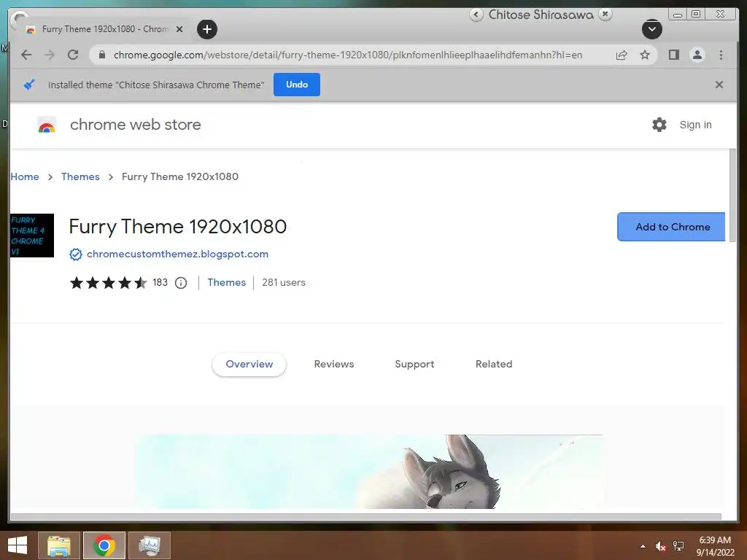Show hidden system tray icons
Viewport: 747px width, 560px height.
tap(643, 546)
